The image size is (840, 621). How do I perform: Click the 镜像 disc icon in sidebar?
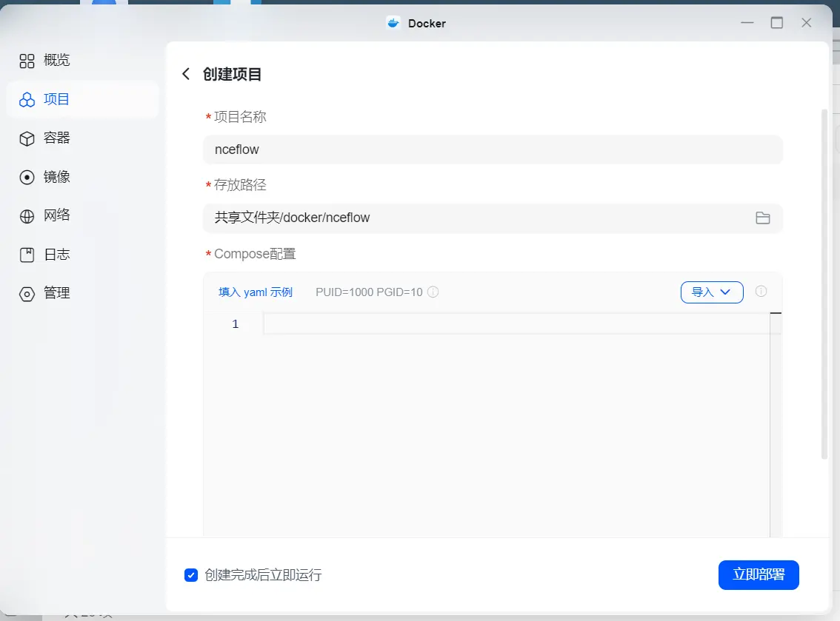click(x=27, y=177)
